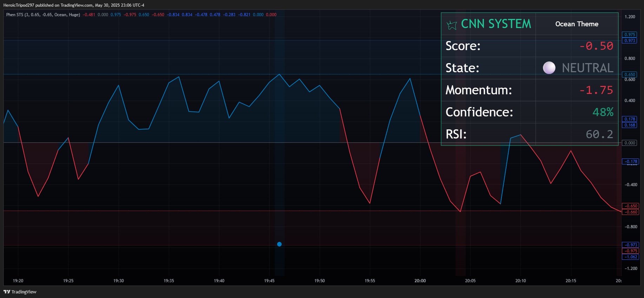644x298 pixels.
Task: Click the -0.800 tick on price scale
Action: (x=631, y=227)
